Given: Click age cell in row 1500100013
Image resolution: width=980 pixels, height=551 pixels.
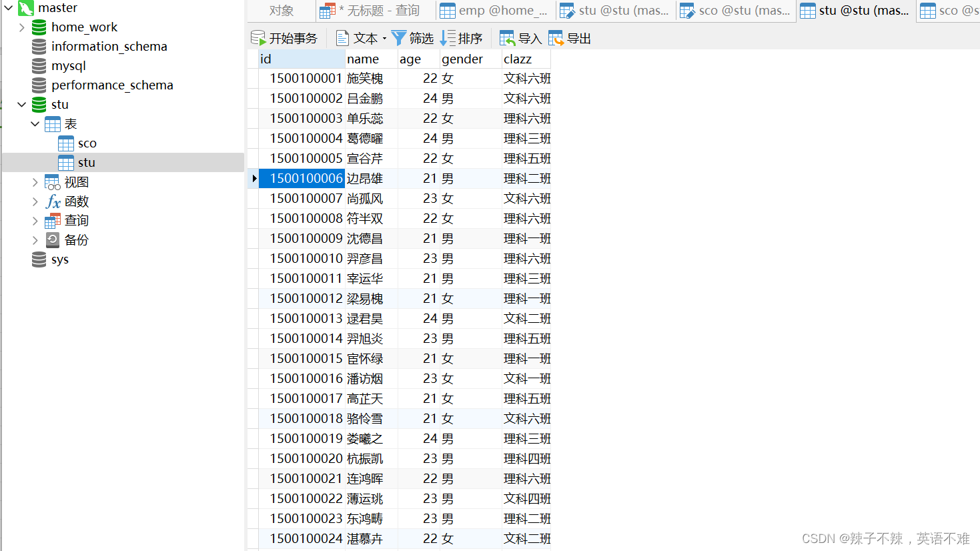Looking at the screenshot, I should pyautogui.click(x=419, y=319).
